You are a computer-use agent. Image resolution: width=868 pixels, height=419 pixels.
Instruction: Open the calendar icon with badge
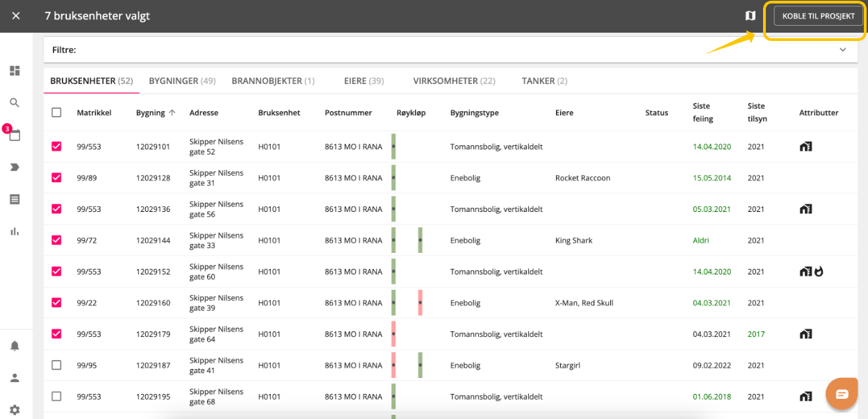(14, 134)
